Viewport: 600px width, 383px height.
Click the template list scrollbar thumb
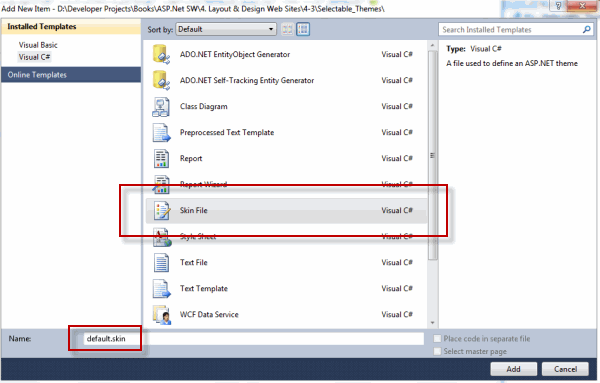432,155
